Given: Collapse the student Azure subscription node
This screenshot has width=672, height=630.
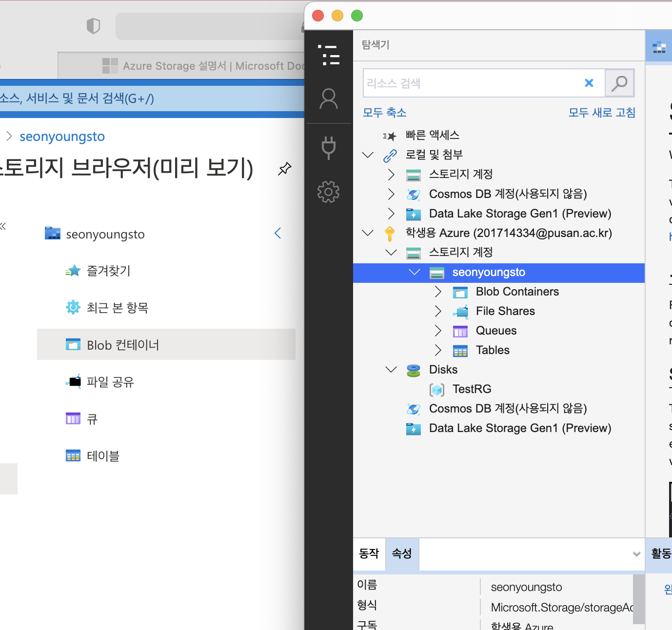Looking at the screenshot, I should [x=368, y=233].
